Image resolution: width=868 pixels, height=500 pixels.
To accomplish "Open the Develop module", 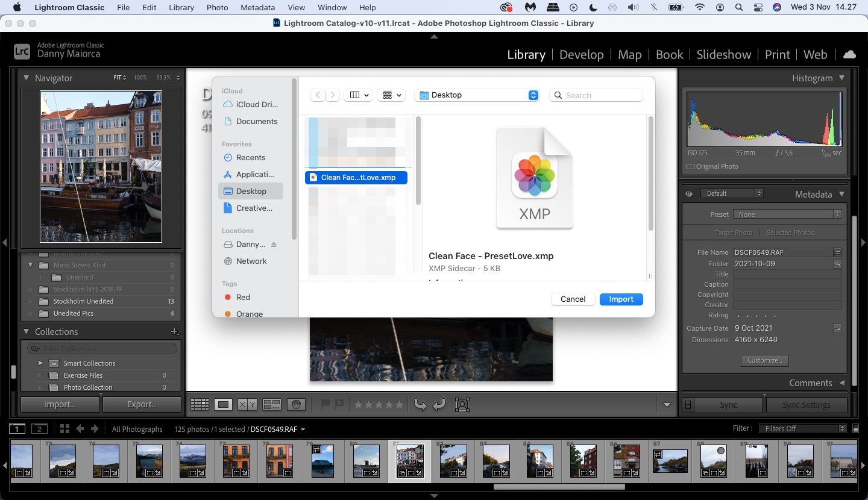I will [x=581, y=54].
